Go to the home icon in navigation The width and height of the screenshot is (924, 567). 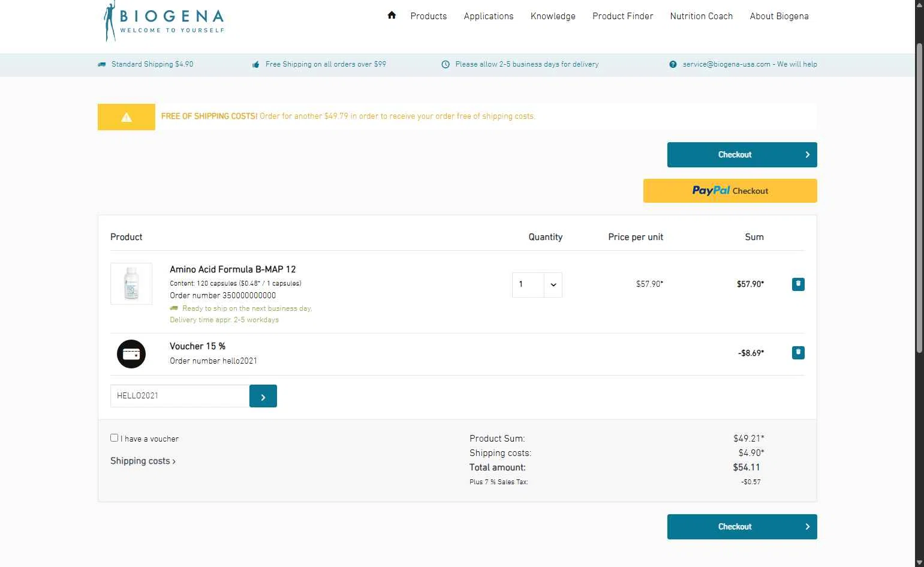tap(392, 16)
